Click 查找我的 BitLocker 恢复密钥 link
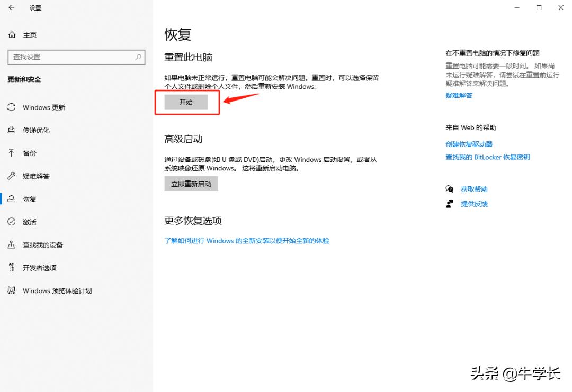Viewport: 572px width, 392px height. (488, 157)
